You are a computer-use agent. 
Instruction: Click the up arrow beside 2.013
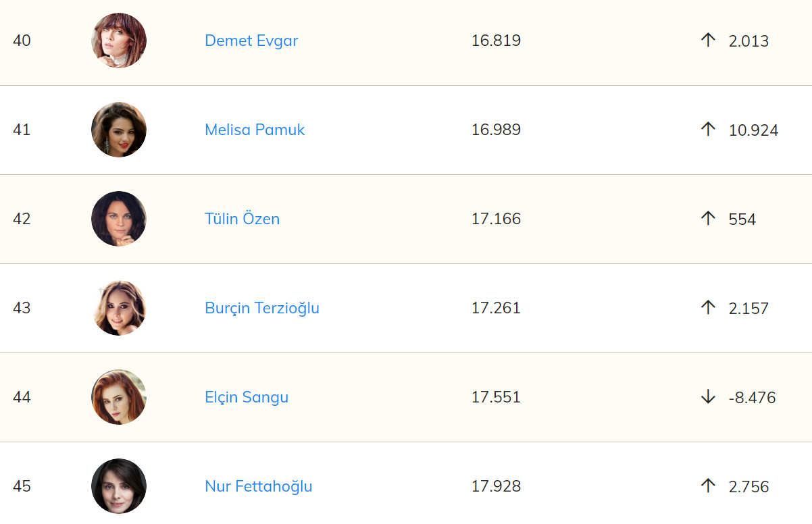click(x=707, y=41)
